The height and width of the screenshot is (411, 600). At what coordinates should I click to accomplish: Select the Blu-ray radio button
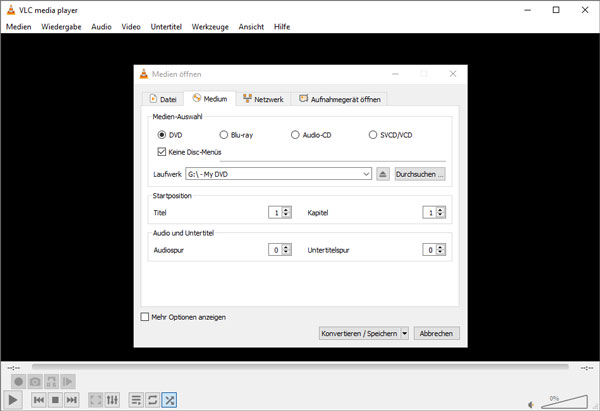tap(223, 135)
